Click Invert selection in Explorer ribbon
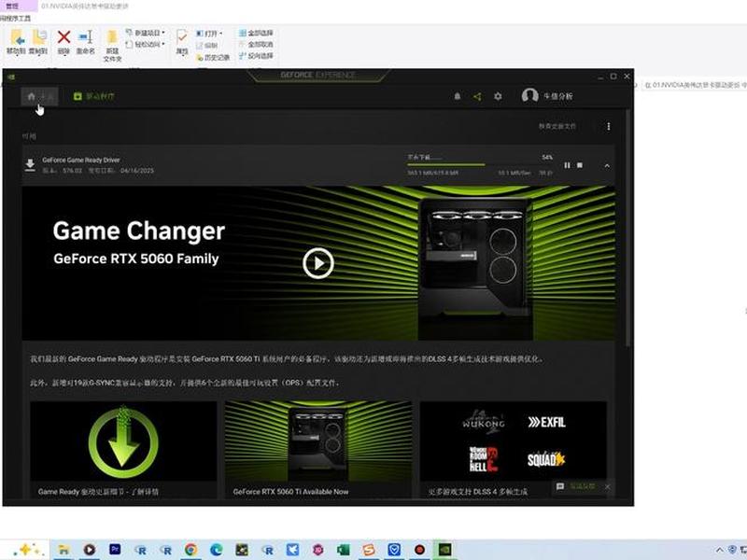747x560 pixels. pos(256,56)
